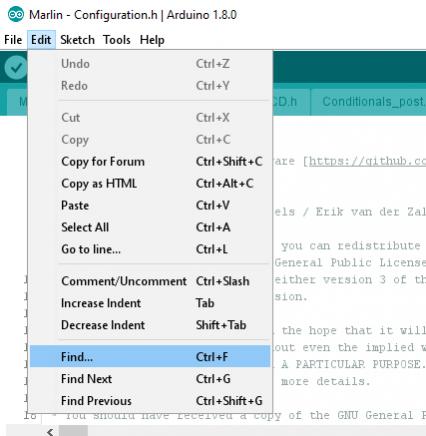Select Paste from Edit menu
Image resolution: width=426 pixels, height=436 pixels.
(150, 205)
